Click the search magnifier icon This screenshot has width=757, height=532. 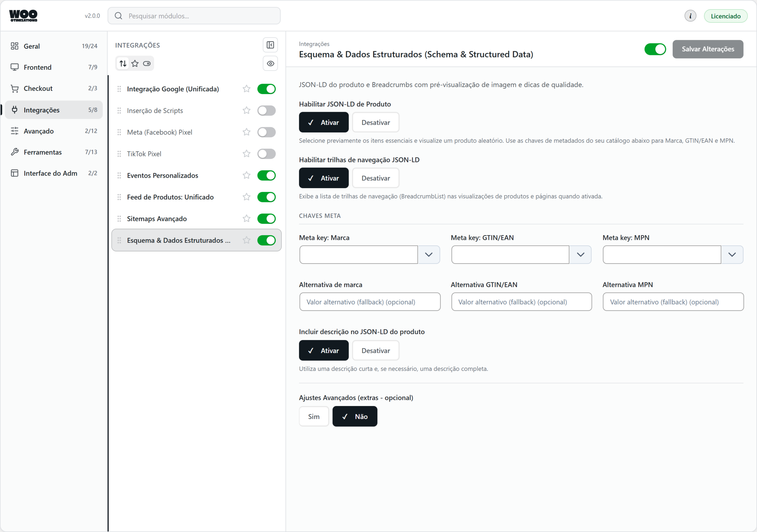pos(118,16)
